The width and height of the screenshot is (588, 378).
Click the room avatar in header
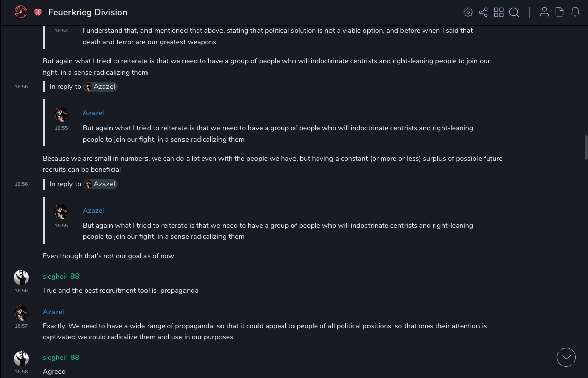click(x=21, y=12)
